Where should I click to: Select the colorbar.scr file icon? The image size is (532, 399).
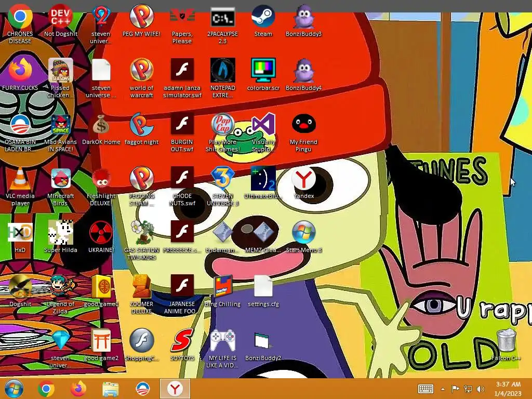[x=263, y=71]
